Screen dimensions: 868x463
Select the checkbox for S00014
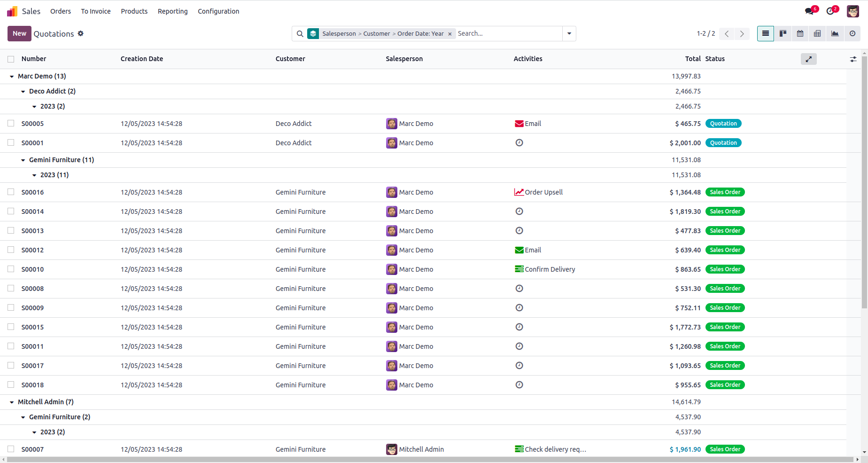(11, 211)
